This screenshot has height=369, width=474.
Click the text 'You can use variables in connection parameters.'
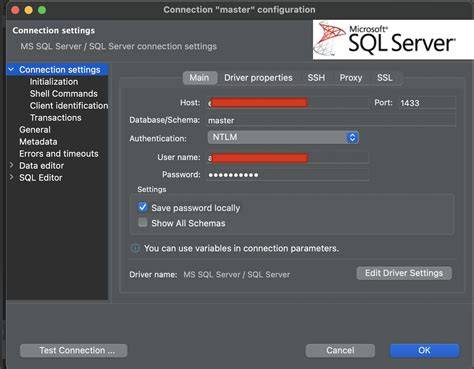(x=241, y=248)
